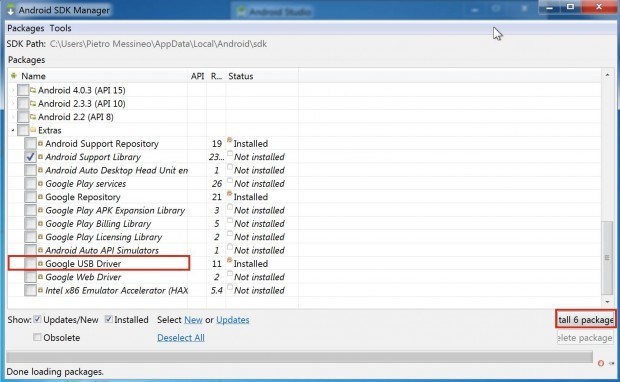620x382 pixels.
Task: Click the package list scrollbar up arrow
Action: (x=607, y=75)
